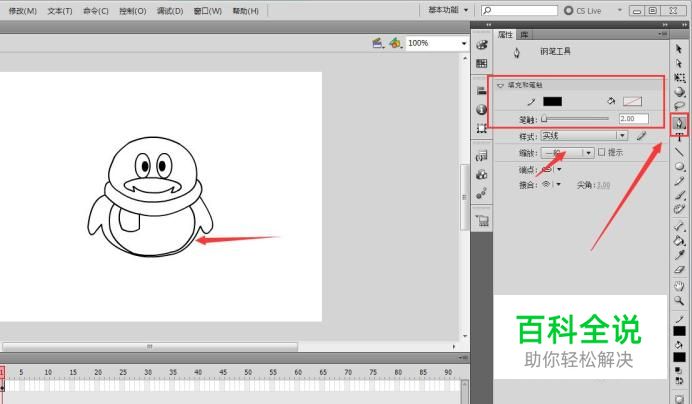The image size is (692, 404).
Task: Collapse the 填充和笔触 section
Action: pos(500,85)
